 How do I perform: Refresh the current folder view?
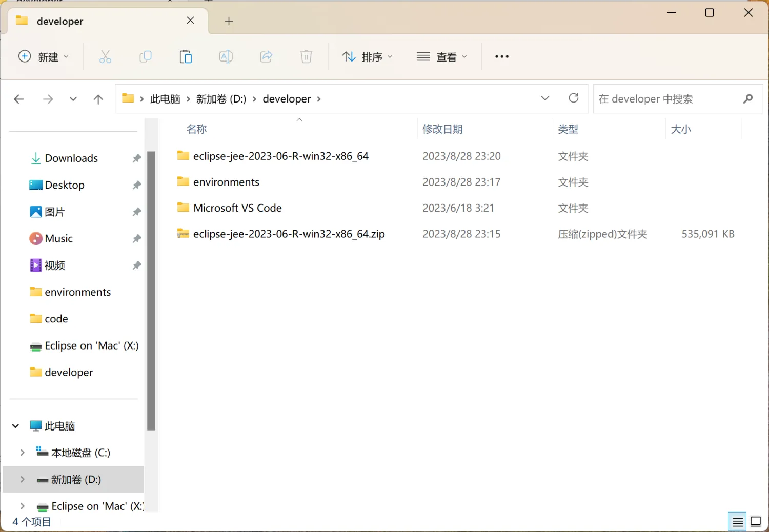pyautogui.click(x=574, y=98)
